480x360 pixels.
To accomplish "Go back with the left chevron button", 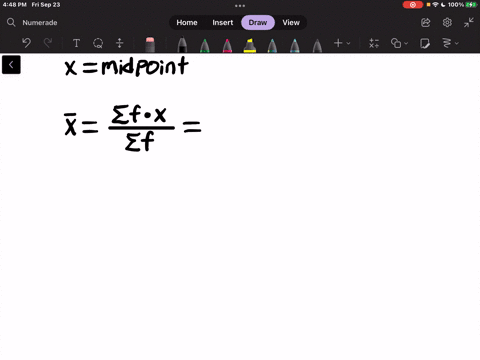I will pyautogui.click(x=11, y=65).
